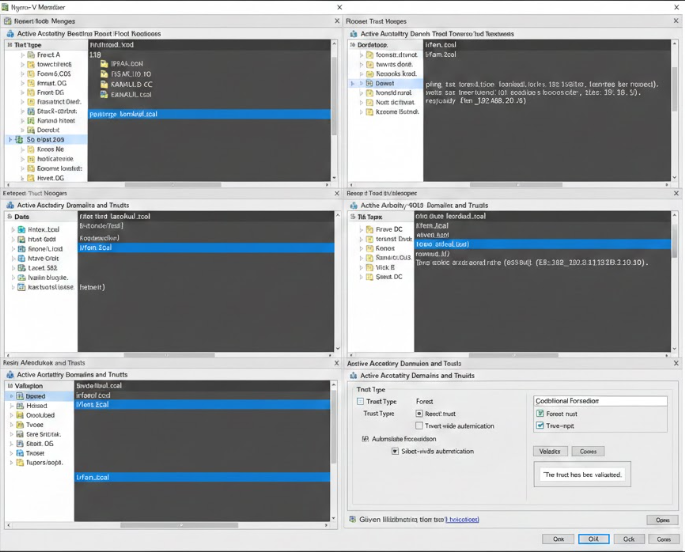
Task: Click the icon beside Giiyen lilidbnotriq text
Action: pos(353,519)
